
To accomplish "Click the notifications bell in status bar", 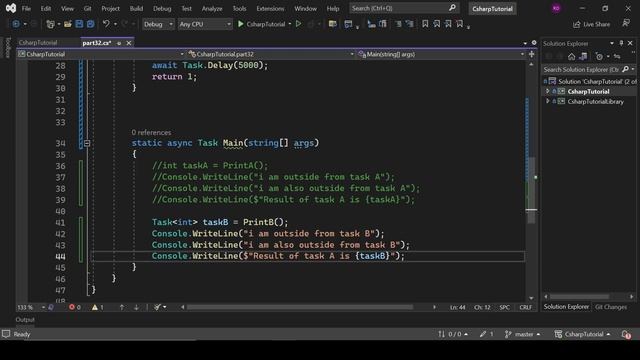I will [x=626, y=334].
